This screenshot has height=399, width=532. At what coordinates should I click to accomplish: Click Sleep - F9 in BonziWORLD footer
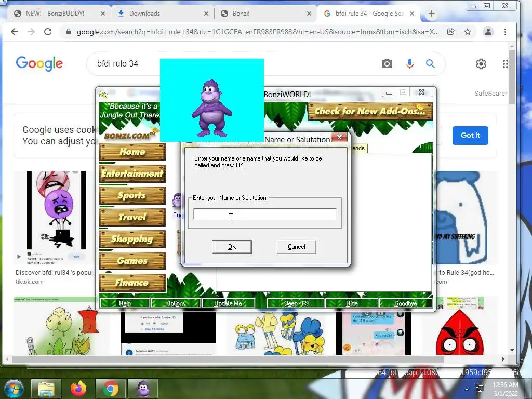tap(296, 303)
